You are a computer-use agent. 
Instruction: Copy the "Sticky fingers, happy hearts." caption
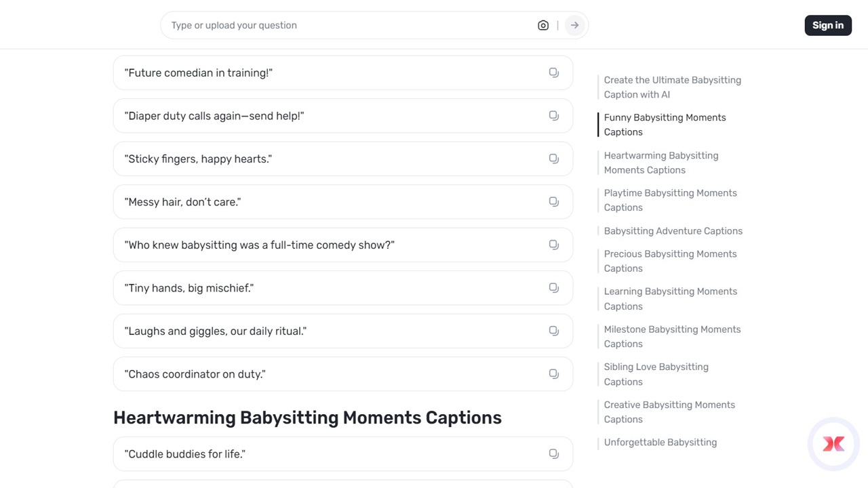pos(553,159)
